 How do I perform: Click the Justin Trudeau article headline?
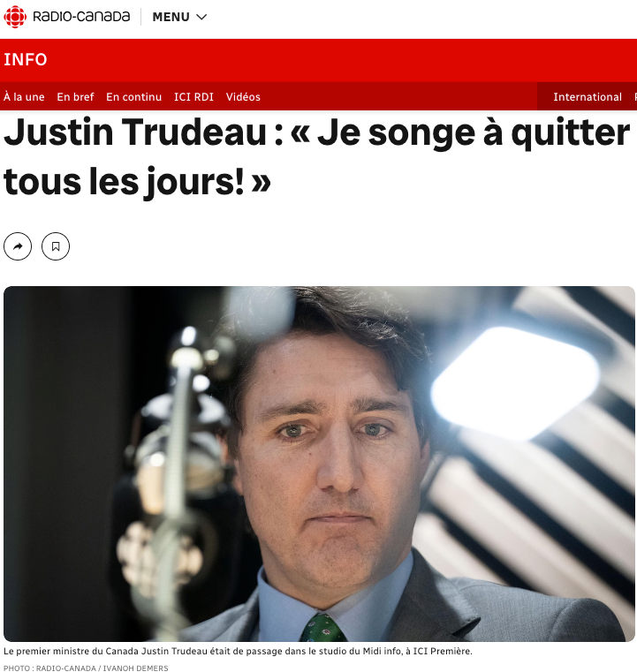tap(316, 157)
